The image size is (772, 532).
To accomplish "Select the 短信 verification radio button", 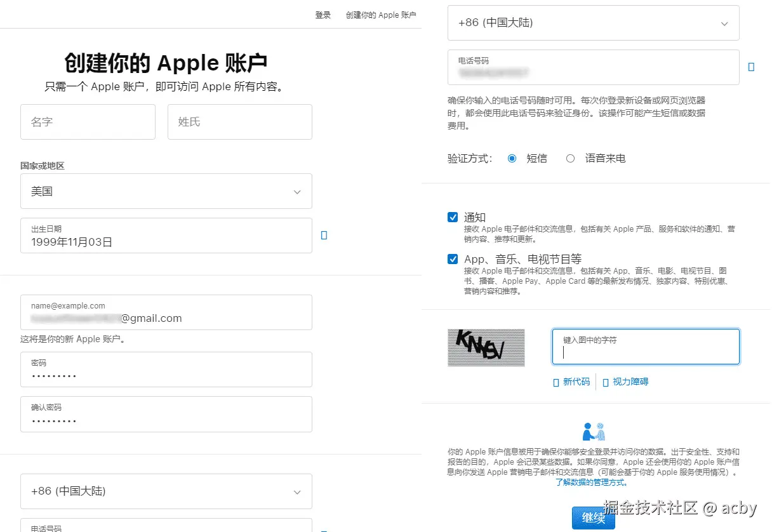I will 512,158.
